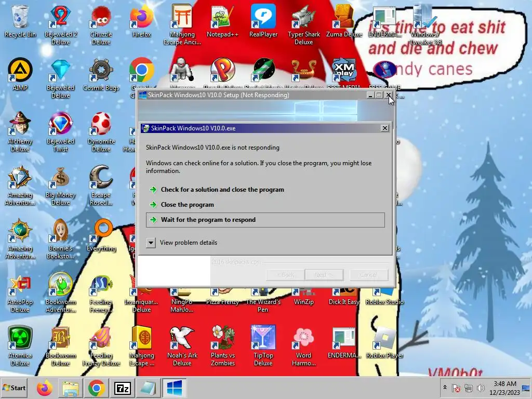Open Escape Rosecliff moon icon
This screenshot has width=532, height=399.
(x=101, y=185)
